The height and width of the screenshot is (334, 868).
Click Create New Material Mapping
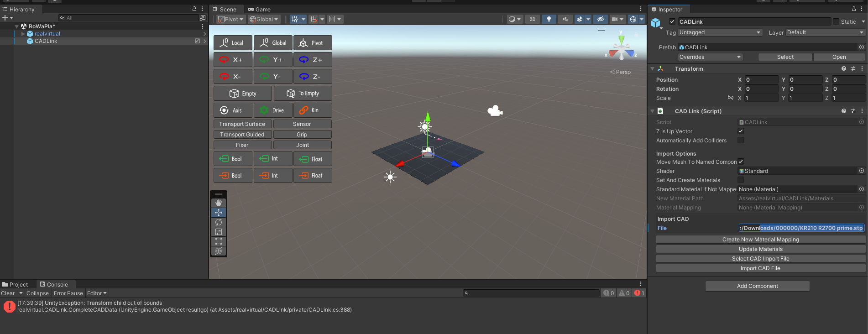click(760, 240)
